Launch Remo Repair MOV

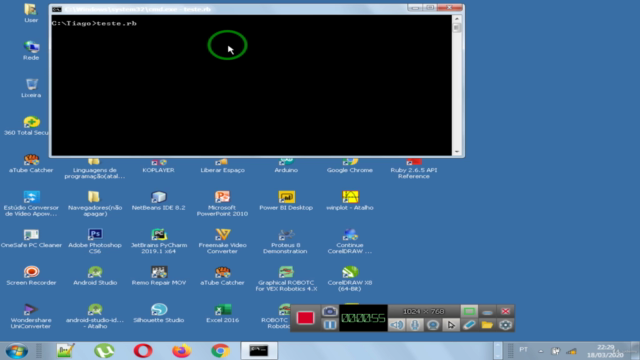click(x=158, y=276)
